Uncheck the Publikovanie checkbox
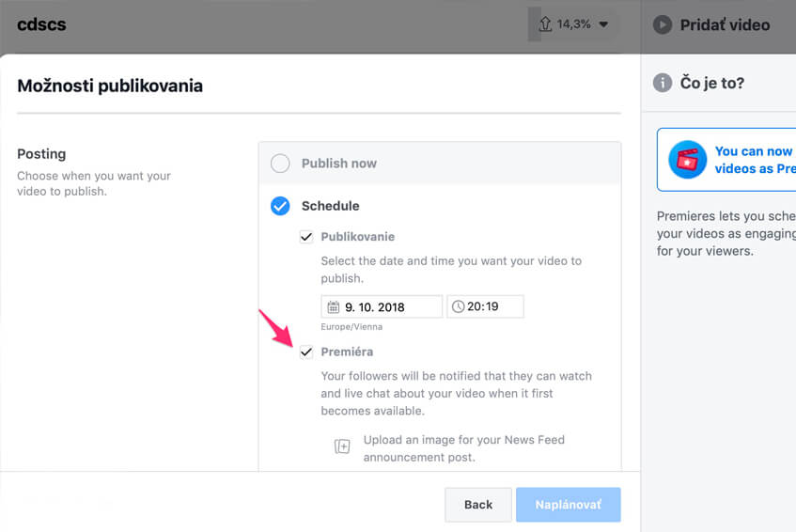This screenshot has width=796, height=532. point(306,237)
